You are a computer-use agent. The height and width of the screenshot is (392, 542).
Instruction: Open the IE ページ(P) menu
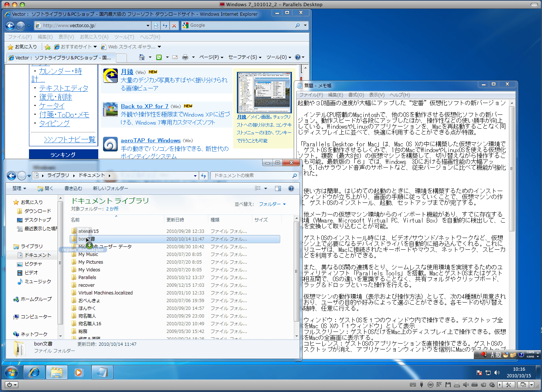[x=211, y=57]
